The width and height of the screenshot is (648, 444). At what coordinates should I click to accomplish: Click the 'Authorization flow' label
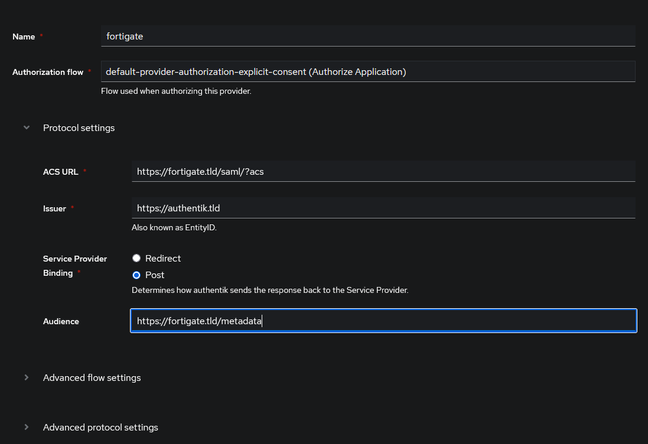(x=48, y=72)
